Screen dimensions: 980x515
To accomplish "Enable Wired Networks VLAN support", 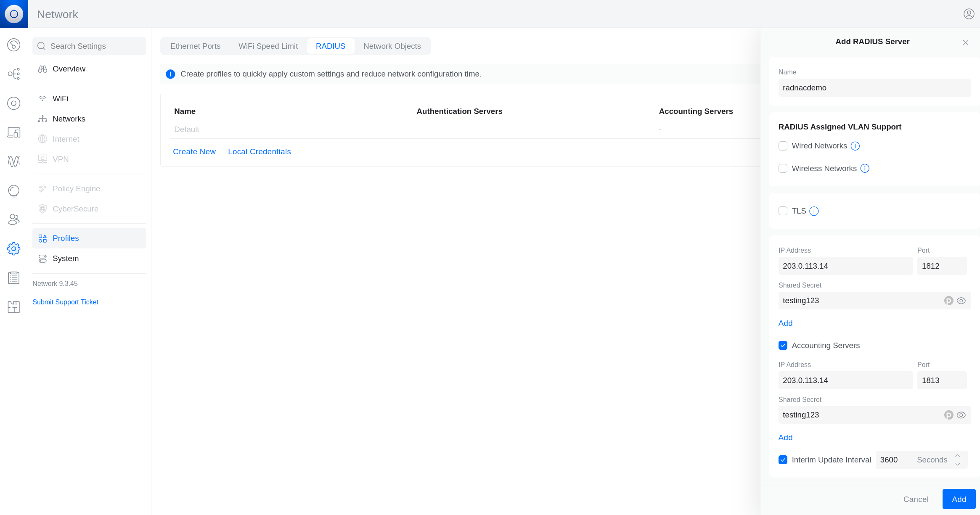I will tap(783, 145).
